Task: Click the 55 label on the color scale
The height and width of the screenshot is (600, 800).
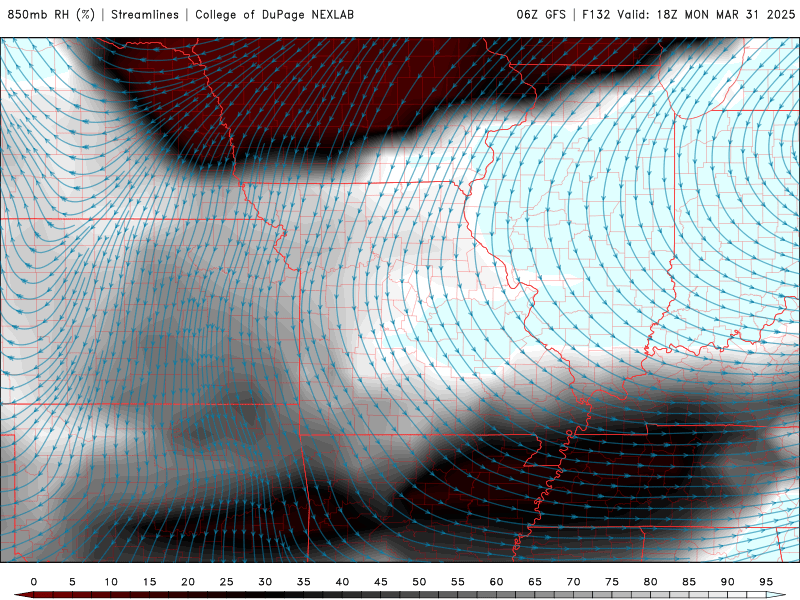Action: tap(458, 582)
